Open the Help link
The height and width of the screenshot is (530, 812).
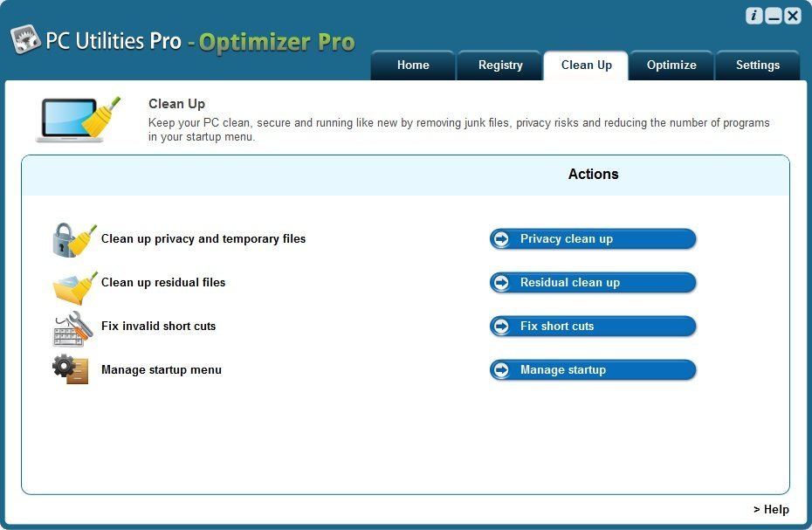pyautogui.click(x=771, y=509)
